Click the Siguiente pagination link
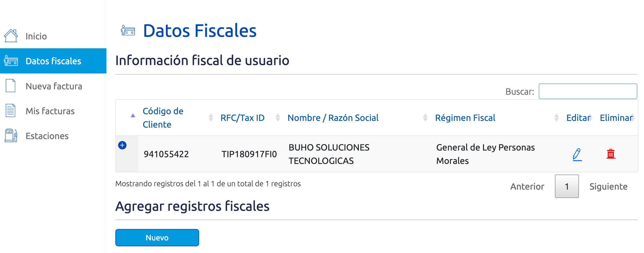This screenshot has width=644, height=253. [609, 186]
